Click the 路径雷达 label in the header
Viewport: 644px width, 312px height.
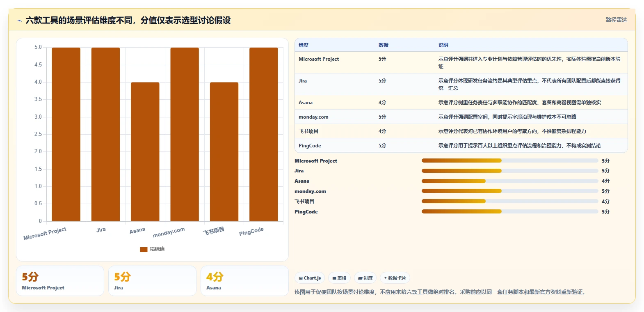point(617,20)
